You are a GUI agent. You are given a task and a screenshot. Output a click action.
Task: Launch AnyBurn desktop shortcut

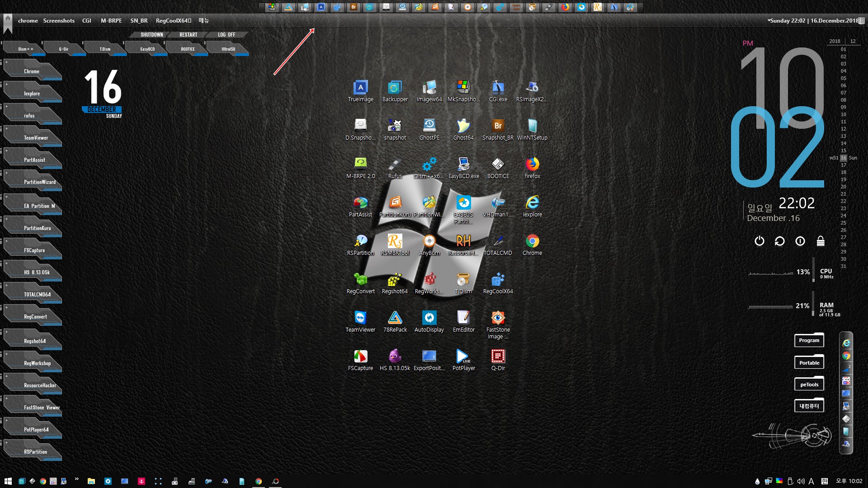point(429,244)
